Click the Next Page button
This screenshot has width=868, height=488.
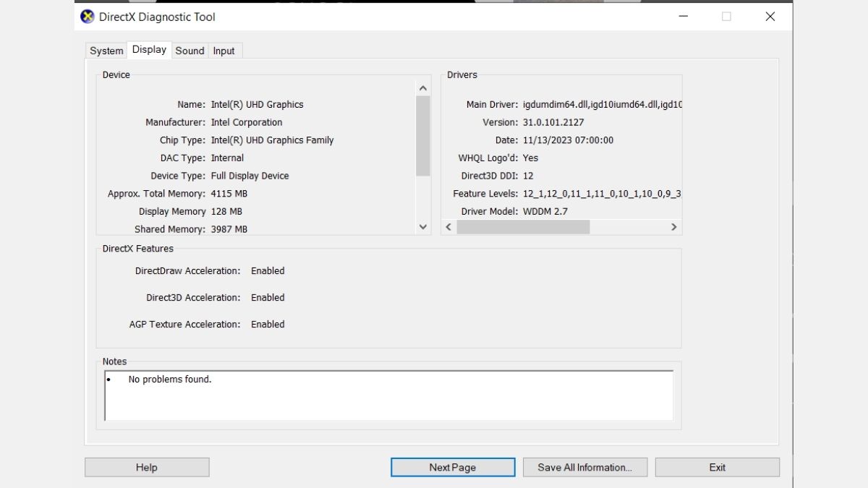pos(453,467)
